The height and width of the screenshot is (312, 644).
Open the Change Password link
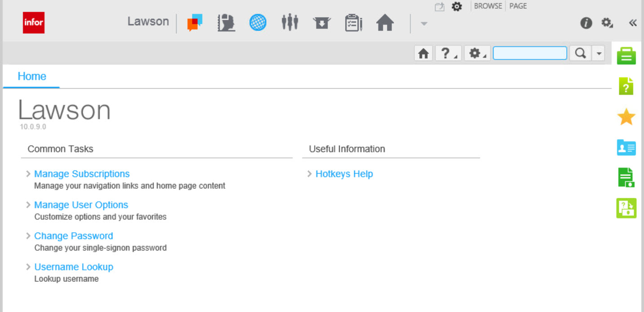74,236
